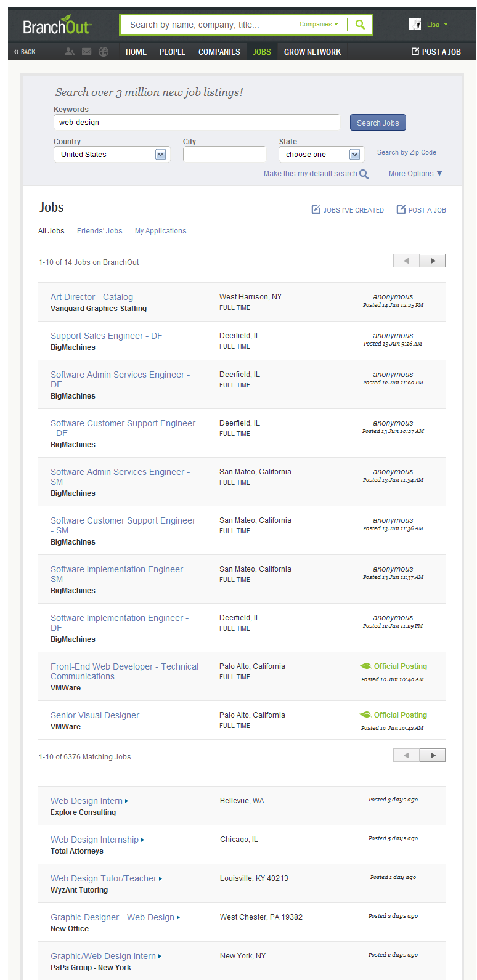477x980 pixels.
Task: Click Official Posting leaf for Senior Visual Designer
Action: [x=365, y=715]
